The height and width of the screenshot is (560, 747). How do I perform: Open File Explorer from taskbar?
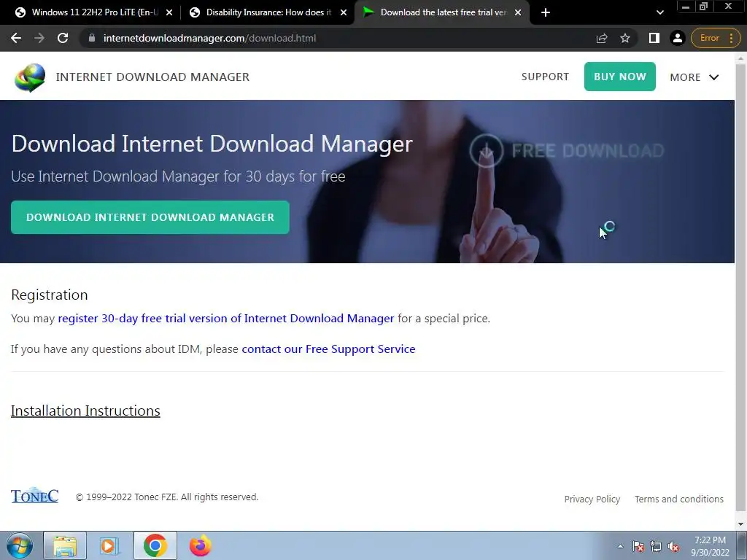[65, 545]
